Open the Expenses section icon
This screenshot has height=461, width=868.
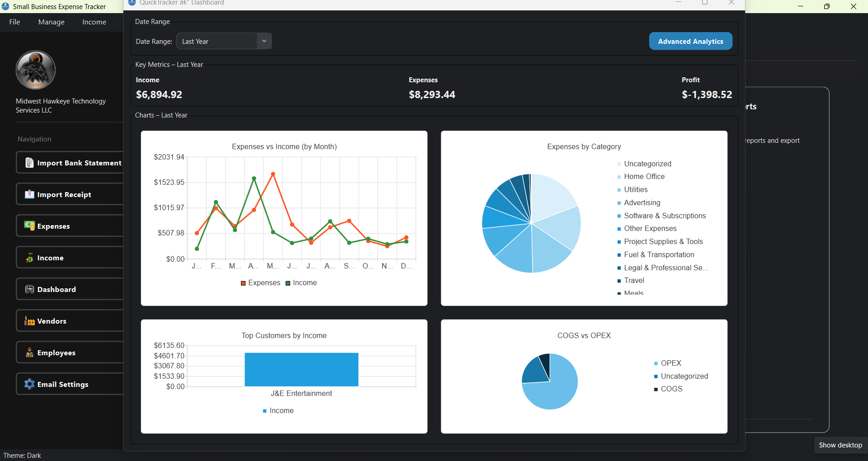(29, 226)
